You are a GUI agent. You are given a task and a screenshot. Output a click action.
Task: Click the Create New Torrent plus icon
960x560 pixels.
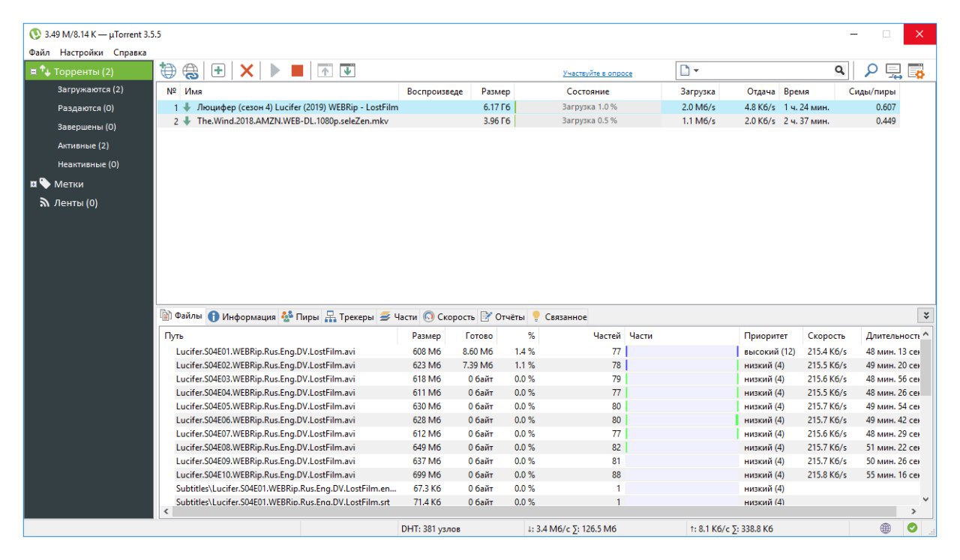click(x=218, y=70)
